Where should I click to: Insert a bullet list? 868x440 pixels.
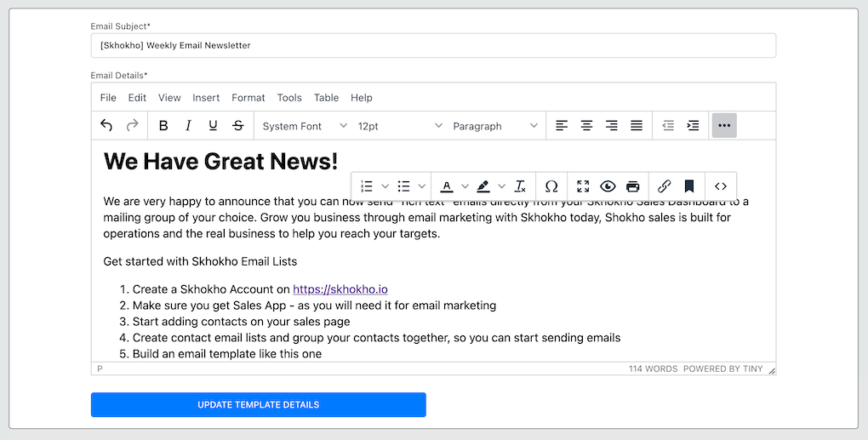click(403, 186)
